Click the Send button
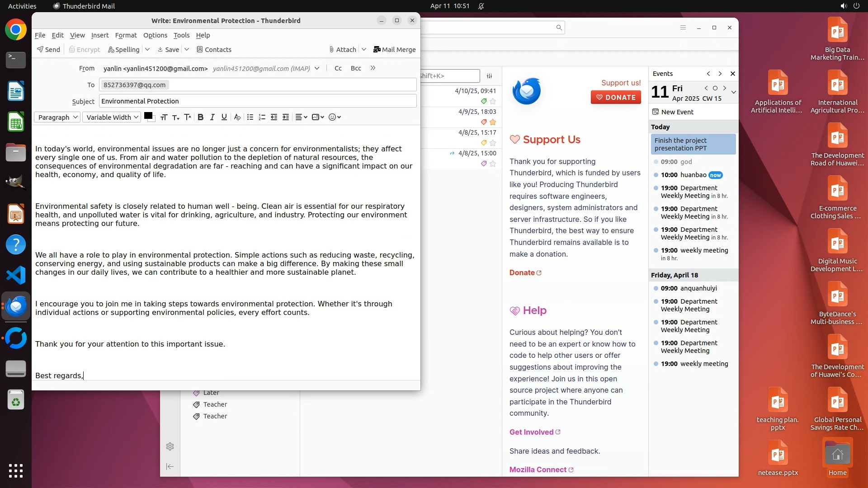This screenshot has width=868, height=488. pos(48,49)
